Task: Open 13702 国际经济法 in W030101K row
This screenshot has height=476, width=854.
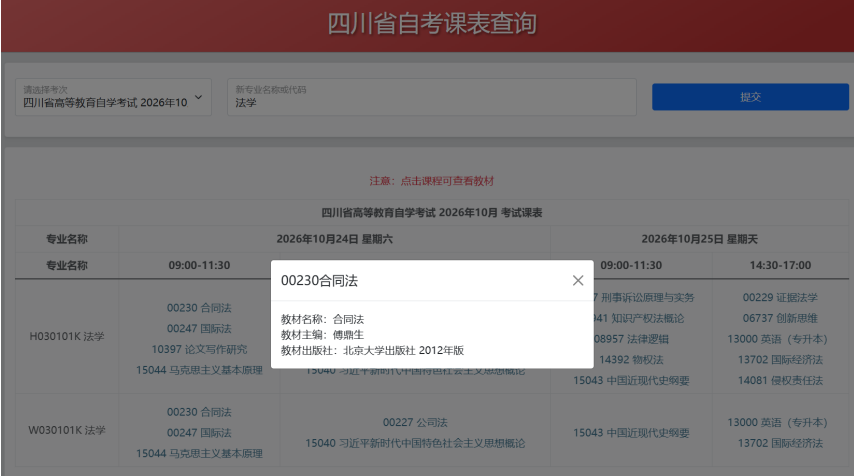Action: (780, 443)
